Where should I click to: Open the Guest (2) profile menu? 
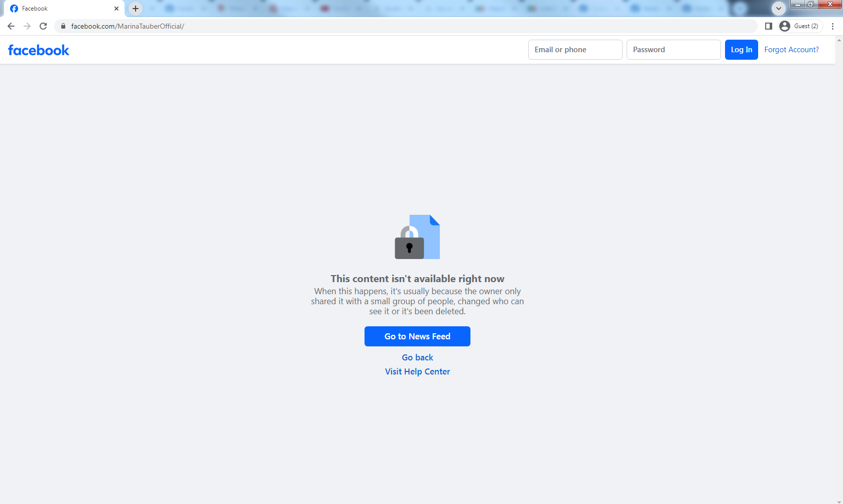(x=801, y=26)
